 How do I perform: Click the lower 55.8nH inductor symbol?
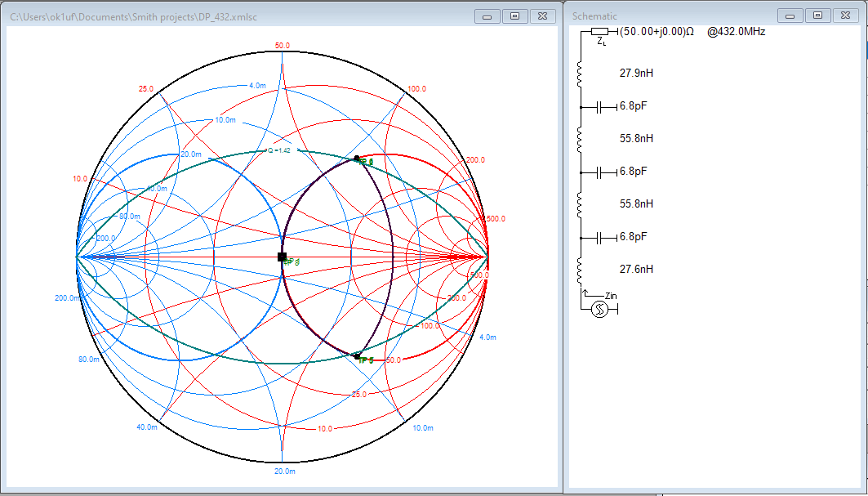coord(581,204)
